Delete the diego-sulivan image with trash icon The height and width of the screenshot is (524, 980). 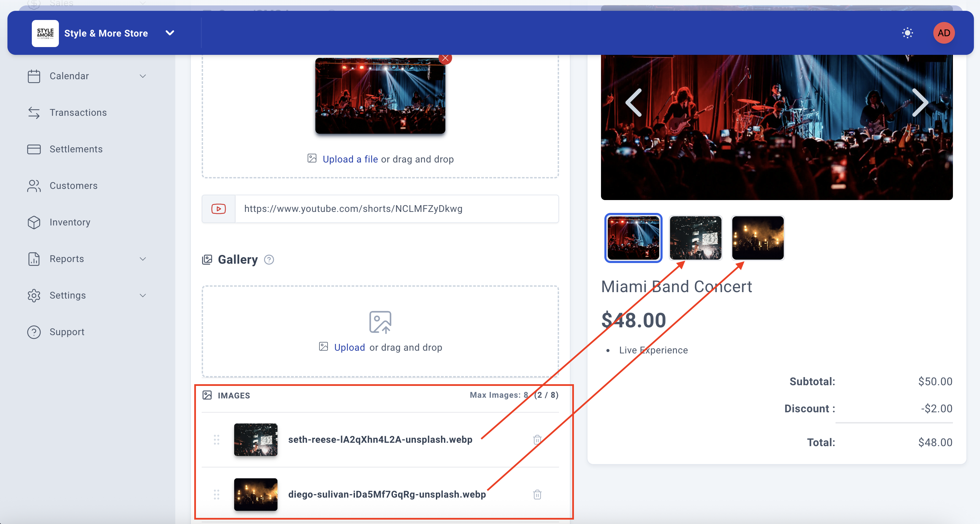coord(537,494)
